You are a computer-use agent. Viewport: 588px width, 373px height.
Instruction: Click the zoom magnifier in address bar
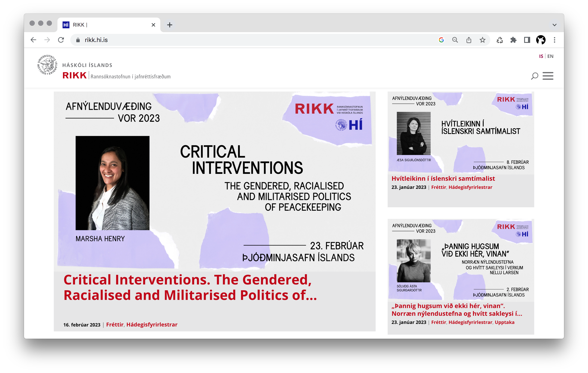click(455, 40)
